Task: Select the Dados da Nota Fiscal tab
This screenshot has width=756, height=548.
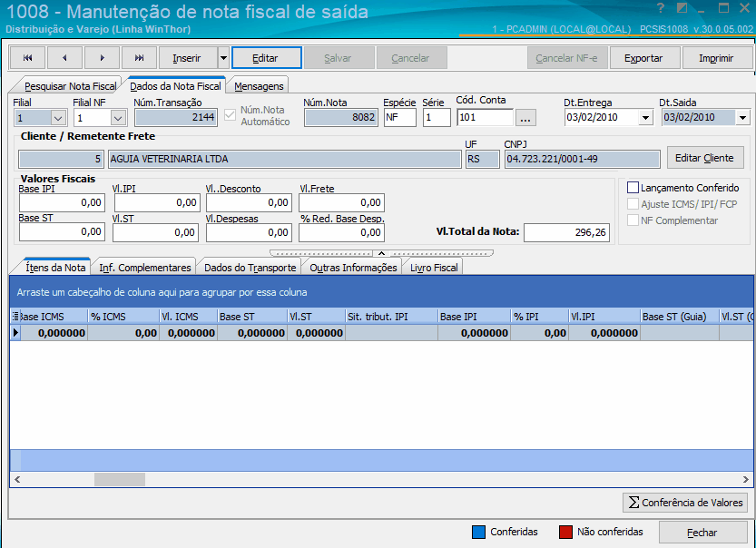Action: click(x=175, y=86)
